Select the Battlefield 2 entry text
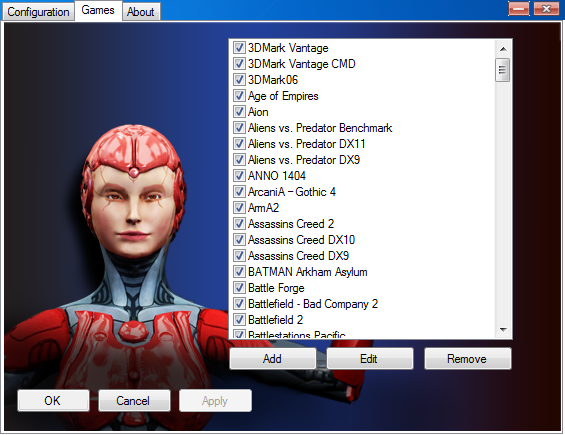 point(276,320)
